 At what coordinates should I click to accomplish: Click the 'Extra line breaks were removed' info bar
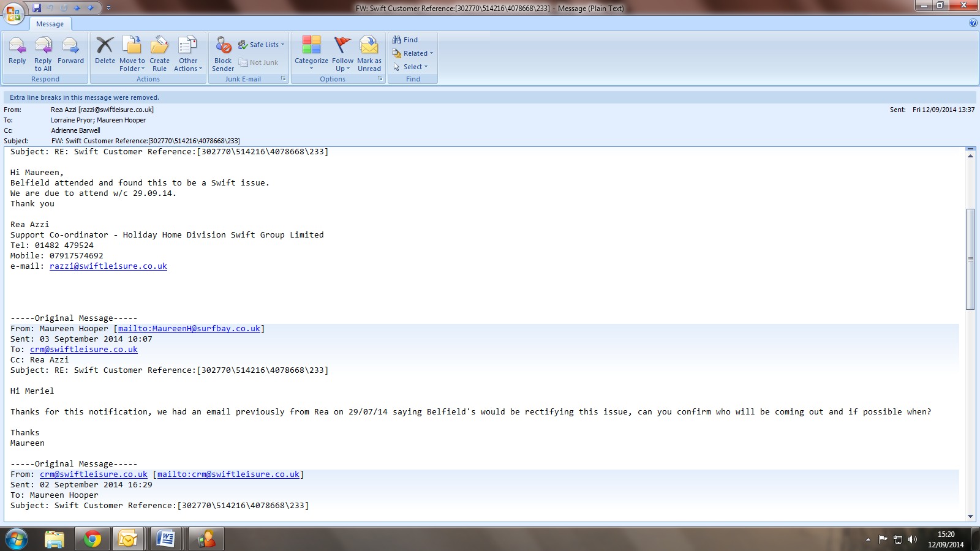point(489,97)
